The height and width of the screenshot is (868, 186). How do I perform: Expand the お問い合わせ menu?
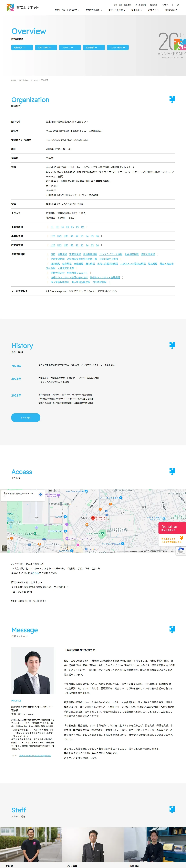coord(172,10)
